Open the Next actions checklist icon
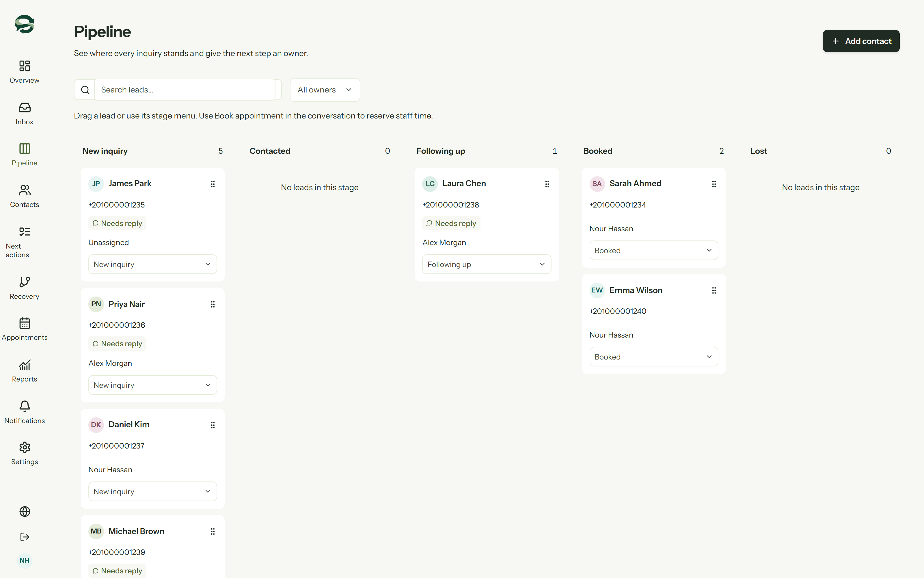Viewport: 924px width, 578px height. [25, 232]
